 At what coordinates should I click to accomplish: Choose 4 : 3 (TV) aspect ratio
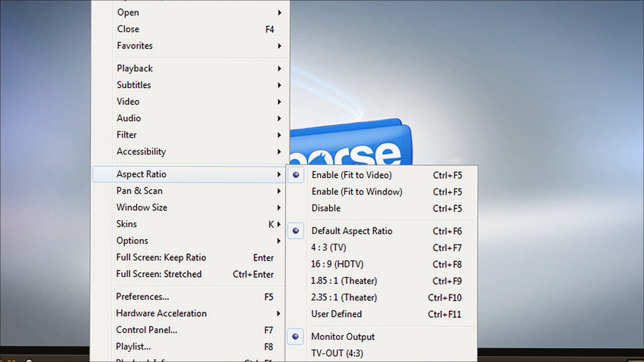point(382,248)
